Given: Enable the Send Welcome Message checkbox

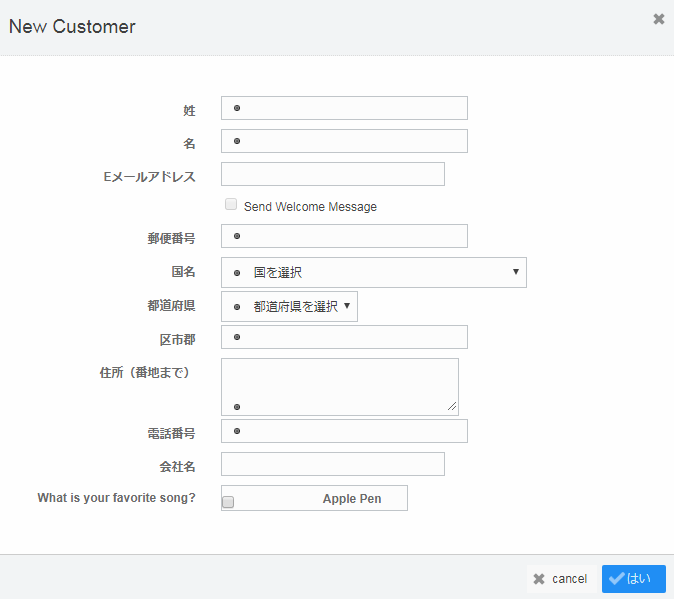Looking at the screenshot, I should point(231,204).
